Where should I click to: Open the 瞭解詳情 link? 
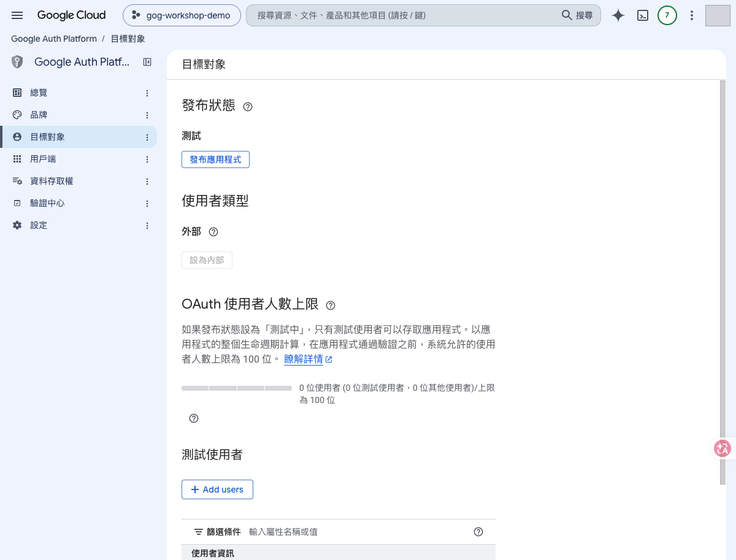click(308, 359)
